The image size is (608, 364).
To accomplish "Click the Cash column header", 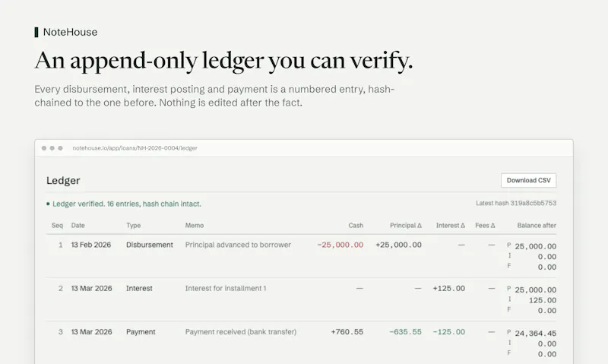I will click(356, 225).
